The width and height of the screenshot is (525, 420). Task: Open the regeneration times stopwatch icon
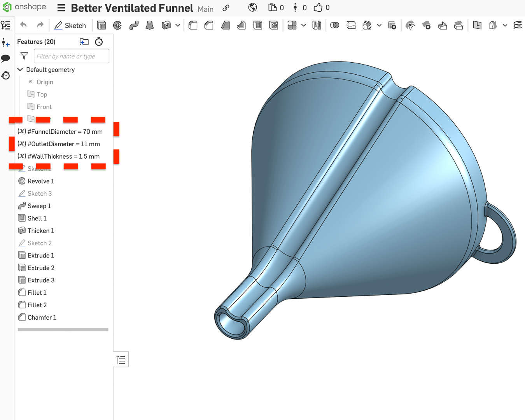pyautogui.click(x=99, y=42)
